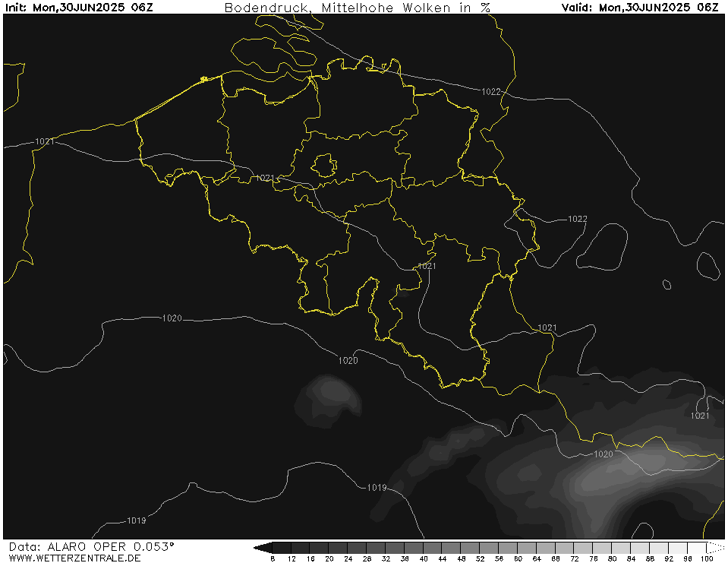
Task: Select the legend swatch between 92 and 96
Action: tap(679, 548)
